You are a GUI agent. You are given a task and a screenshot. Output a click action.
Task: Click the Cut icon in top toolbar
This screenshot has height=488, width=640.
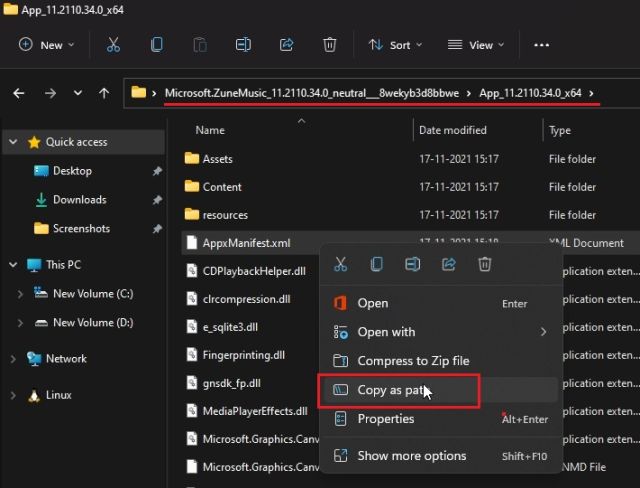113,44
